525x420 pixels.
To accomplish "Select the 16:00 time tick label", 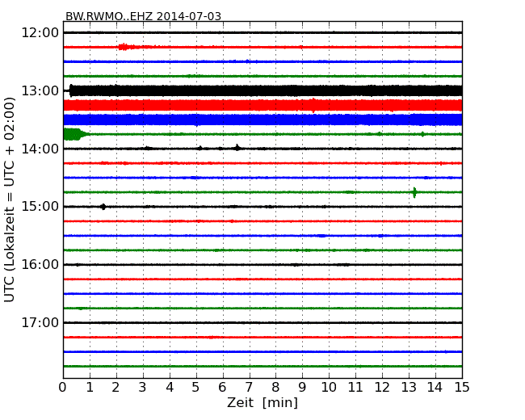I will point(40,265).
